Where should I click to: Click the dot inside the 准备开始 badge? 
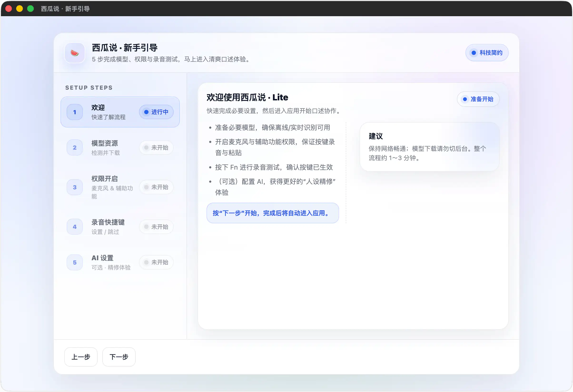465,99
